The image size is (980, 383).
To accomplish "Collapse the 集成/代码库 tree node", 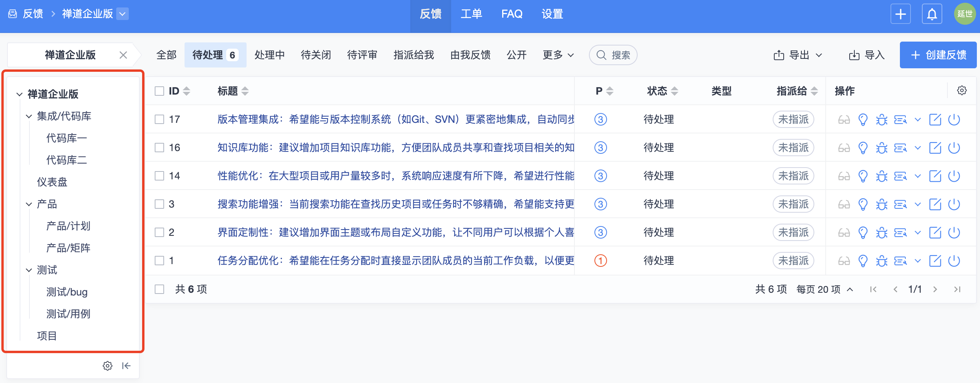I will 29,116.
